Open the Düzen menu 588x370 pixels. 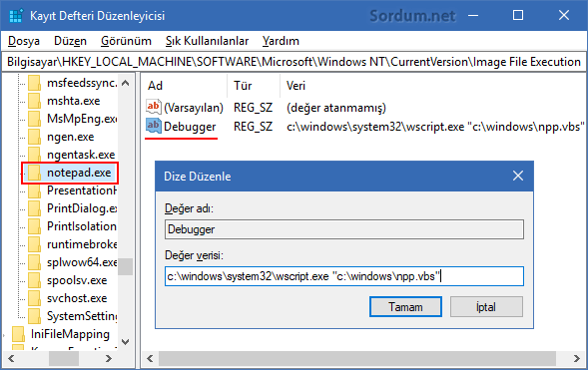click(x=70, y=41)
